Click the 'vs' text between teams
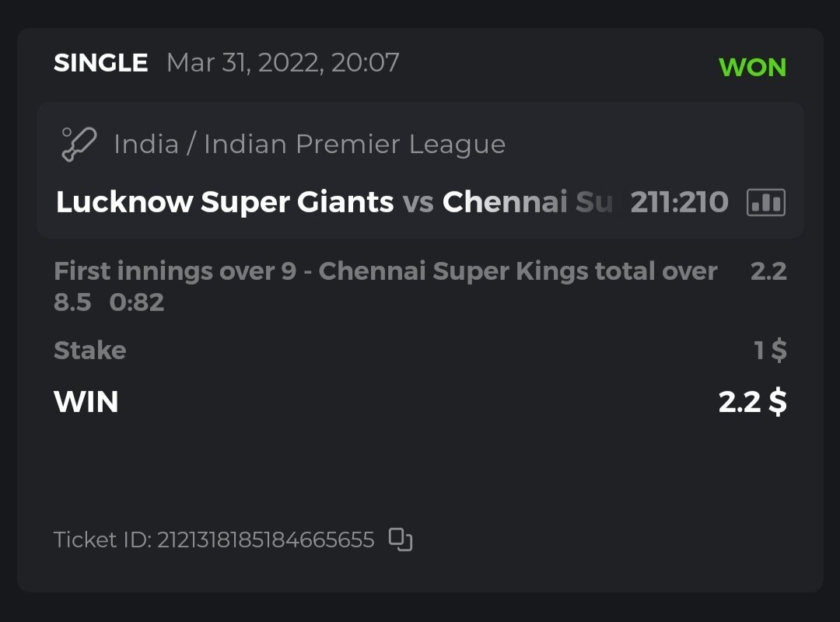This screenshot has width=840, height=622. click(418, 203)
